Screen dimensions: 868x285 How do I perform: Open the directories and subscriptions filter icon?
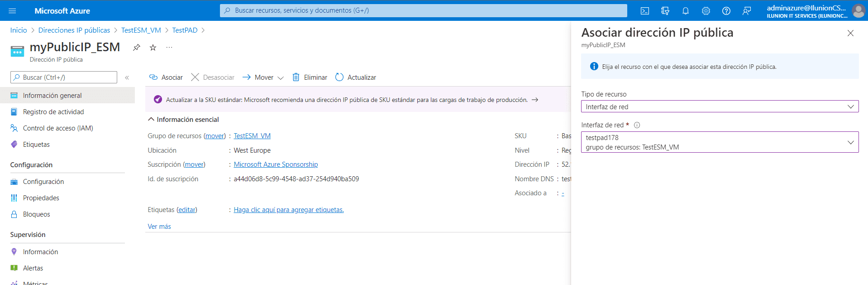pyautogui.click(x=665, y=11)
